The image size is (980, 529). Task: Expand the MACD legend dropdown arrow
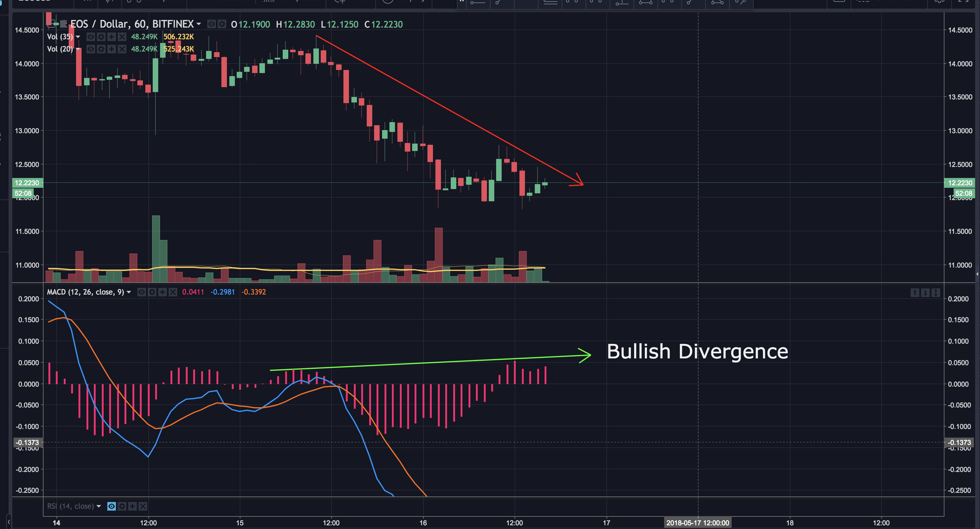(x=128, y=292)
